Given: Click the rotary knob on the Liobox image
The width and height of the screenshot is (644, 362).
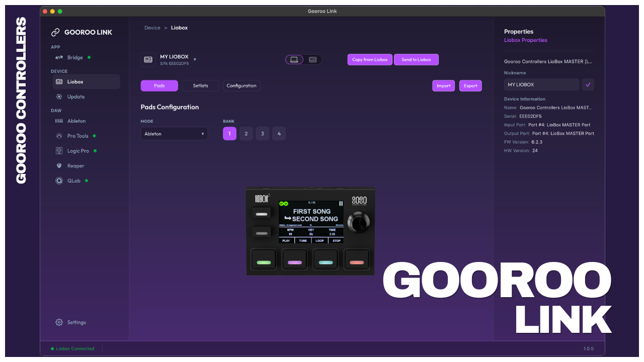Looking at the screenshot, I should pos(359,222).
